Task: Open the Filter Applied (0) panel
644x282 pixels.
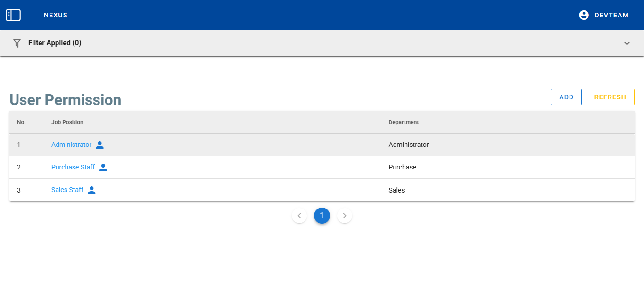Action: click(x=55, y=43)
